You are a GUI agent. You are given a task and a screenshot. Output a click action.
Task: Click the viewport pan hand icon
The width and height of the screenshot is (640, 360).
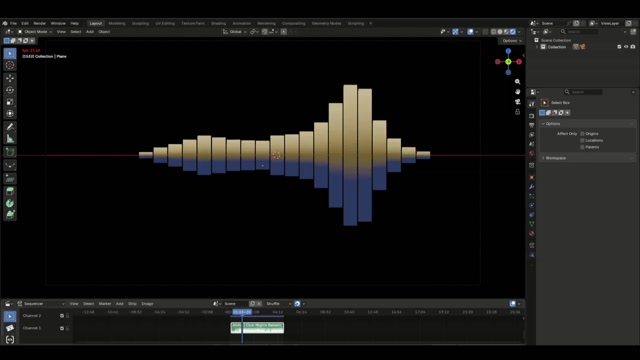coord(518,92)
